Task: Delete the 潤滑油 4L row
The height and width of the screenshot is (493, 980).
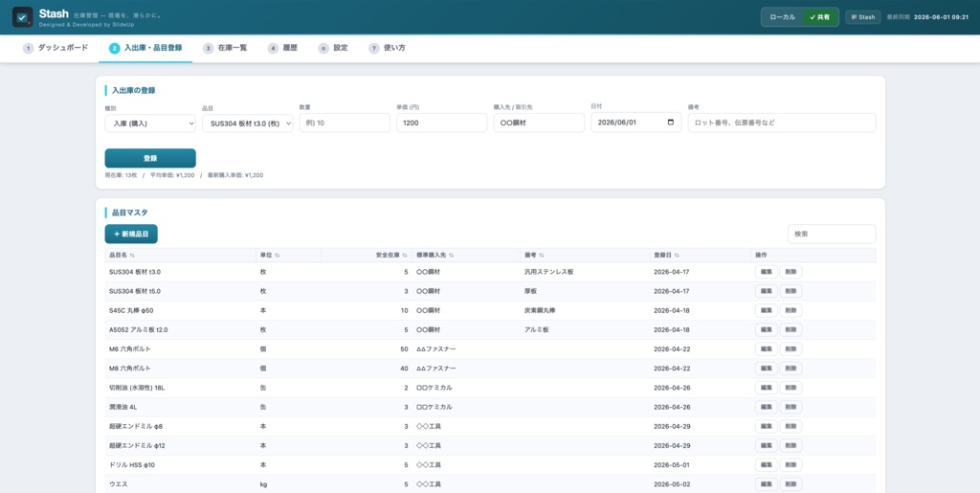Action: tap(791, 407)
